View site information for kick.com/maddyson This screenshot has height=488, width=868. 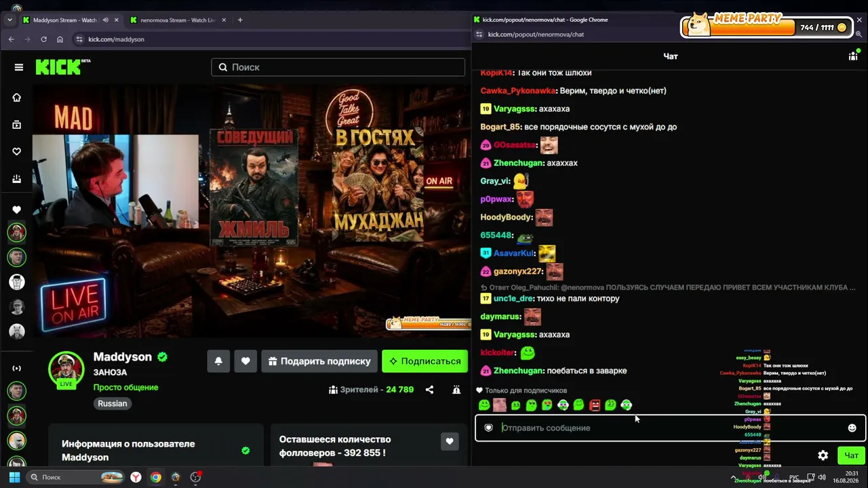click(79, 39)
